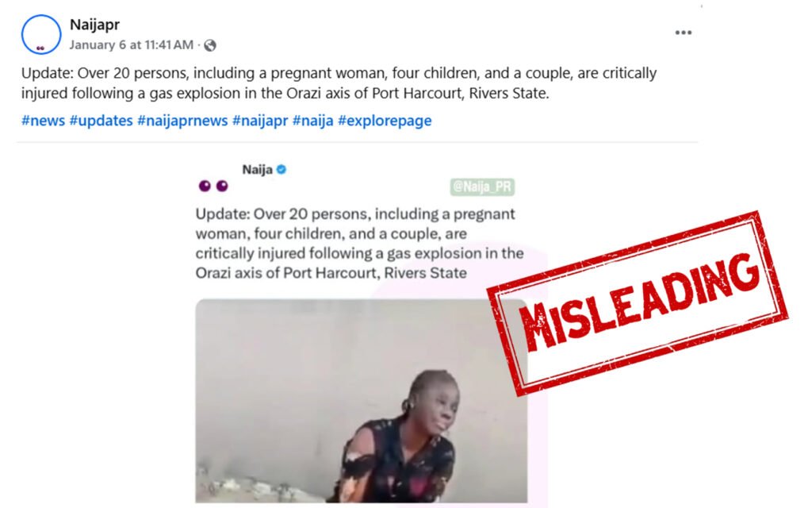Follow the #updates hashtag
The height and width of the screenshot is (508, 812).
(x=101, y=121)
